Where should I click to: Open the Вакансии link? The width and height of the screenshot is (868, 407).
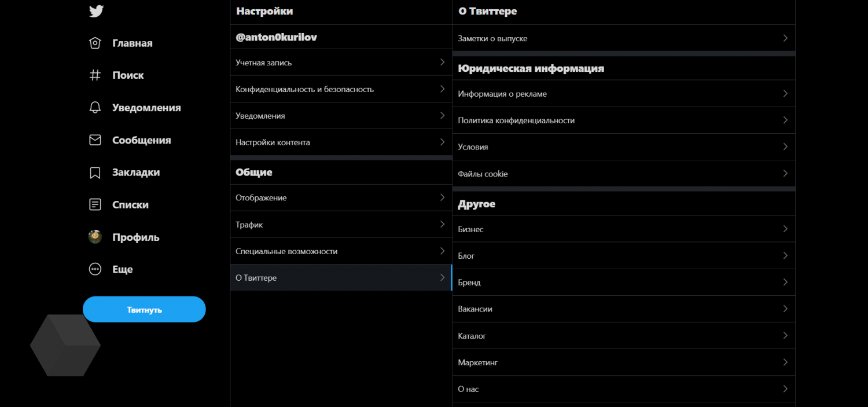pos(475,309)
